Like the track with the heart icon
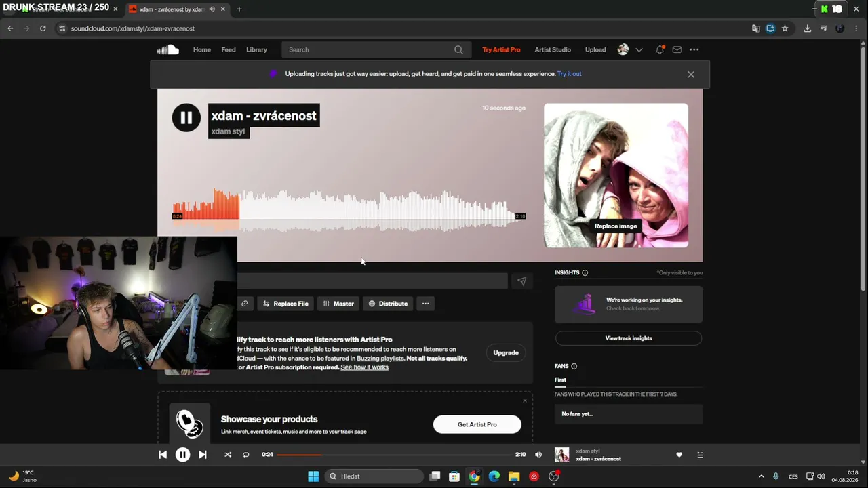Image resolution: width=868 pixels, height=488 pixels. point(679,455)
